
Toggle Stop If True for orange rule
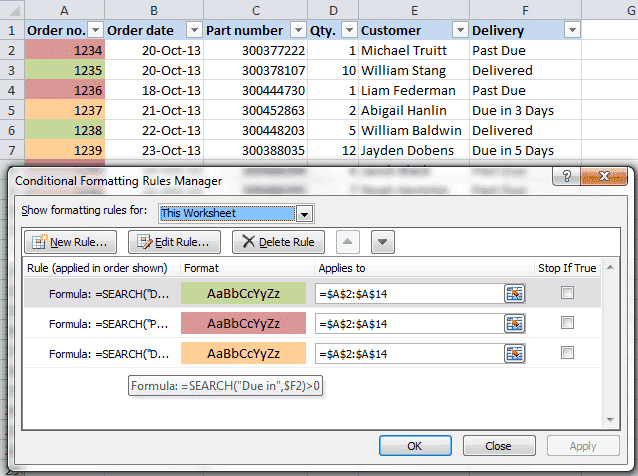point(568,353)
